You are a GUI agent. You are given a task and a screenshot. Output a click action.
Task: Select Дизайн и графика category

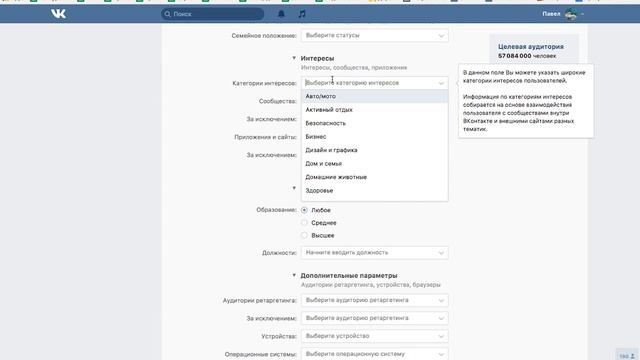(374, 150)
